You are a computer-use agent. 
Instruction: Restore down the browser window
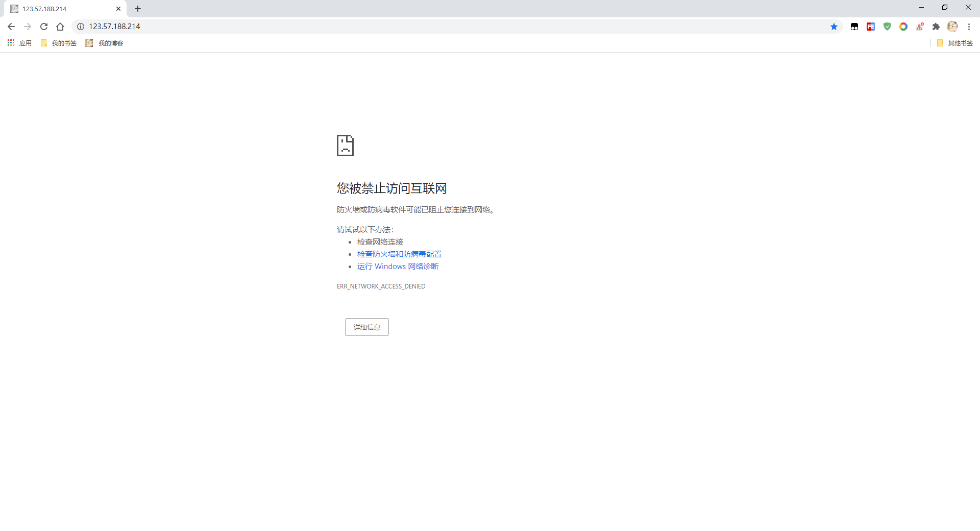point(945,8)
